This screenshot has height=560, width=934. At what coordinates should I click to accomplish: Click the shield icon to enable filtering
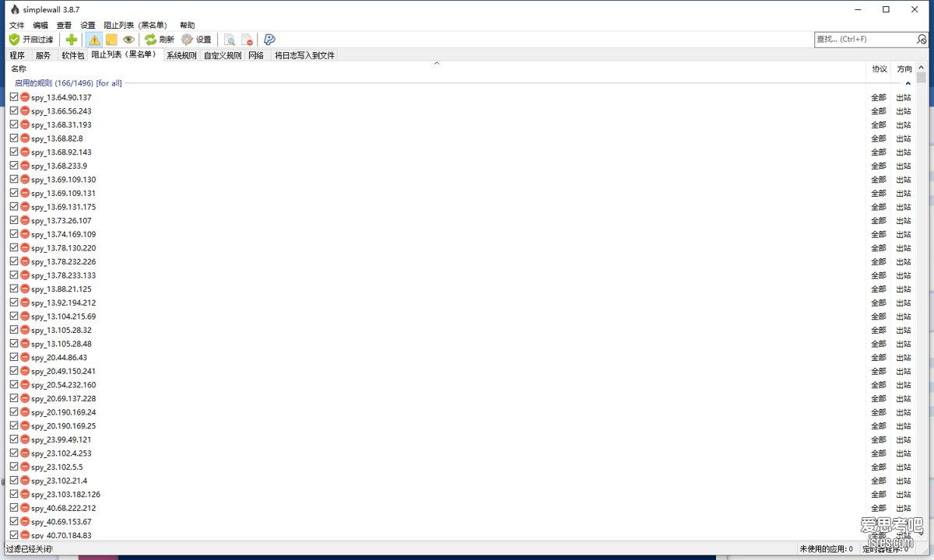click(x=15, y=40)
